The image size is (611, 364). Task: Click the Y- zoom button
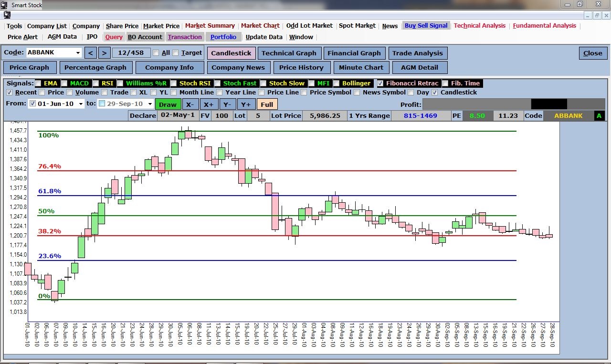pos(227,104)
